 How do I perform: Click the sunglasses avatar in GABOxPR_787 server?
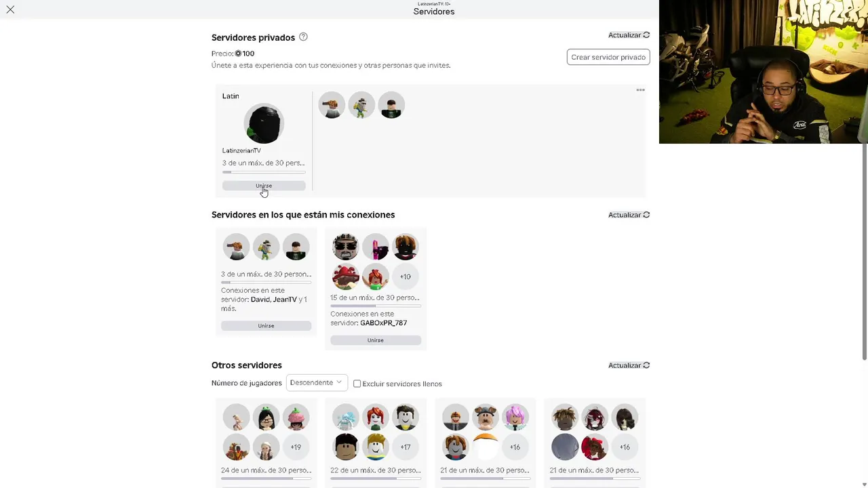[345, 247]
